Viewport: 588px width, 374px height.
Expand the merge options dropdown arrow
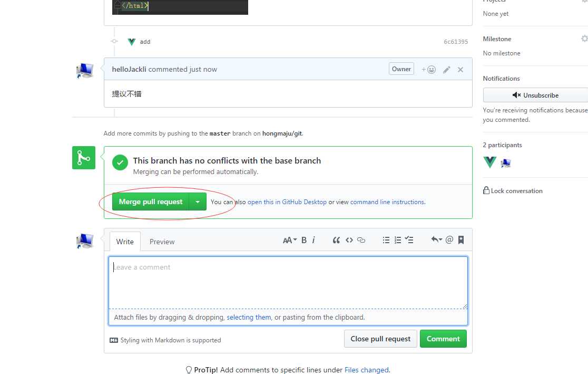pos(198,202)
